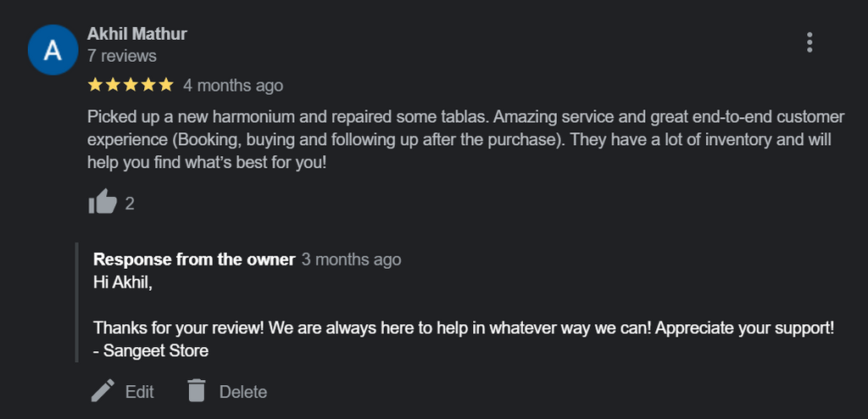Click the fifth yellow rating star
The height and width of the screenshot is (419, 868).
pos(166,85)
